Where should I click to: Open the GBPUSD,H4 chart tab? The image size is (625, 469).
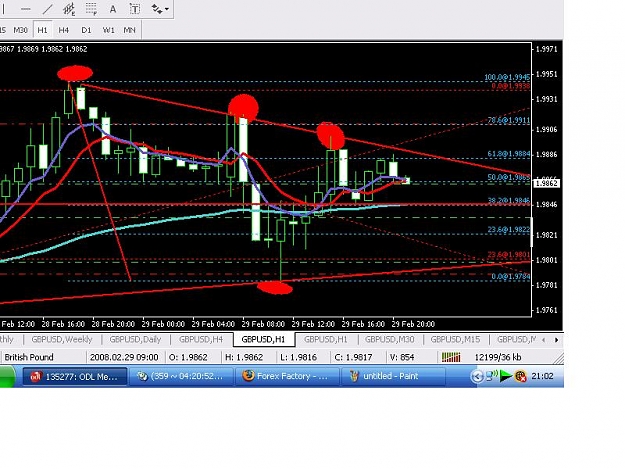pyautogui.click(x=200, y=339)
